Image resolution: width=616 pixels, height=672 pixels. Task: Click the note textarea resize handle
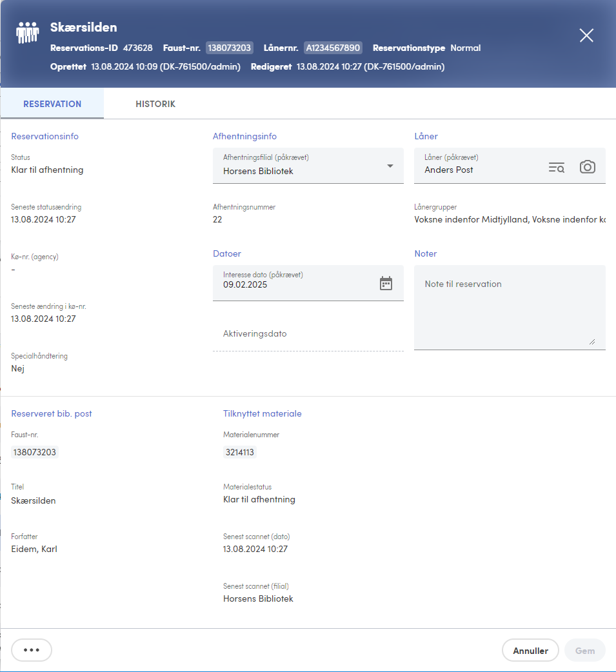(x=592, y=342)
